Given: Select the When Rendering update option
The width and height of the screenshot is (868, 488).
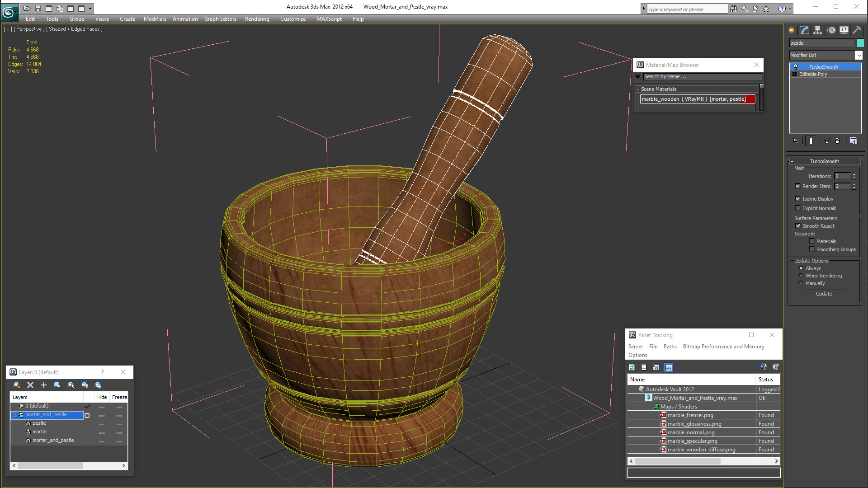Looking at the screenshot, I should click(801, 276).
